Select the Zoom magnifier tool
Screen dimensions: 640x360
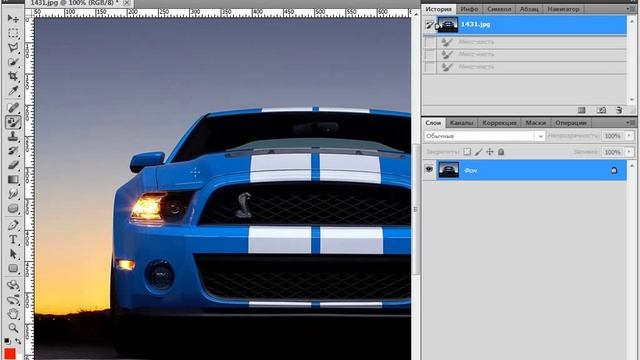tap(13, 328)
